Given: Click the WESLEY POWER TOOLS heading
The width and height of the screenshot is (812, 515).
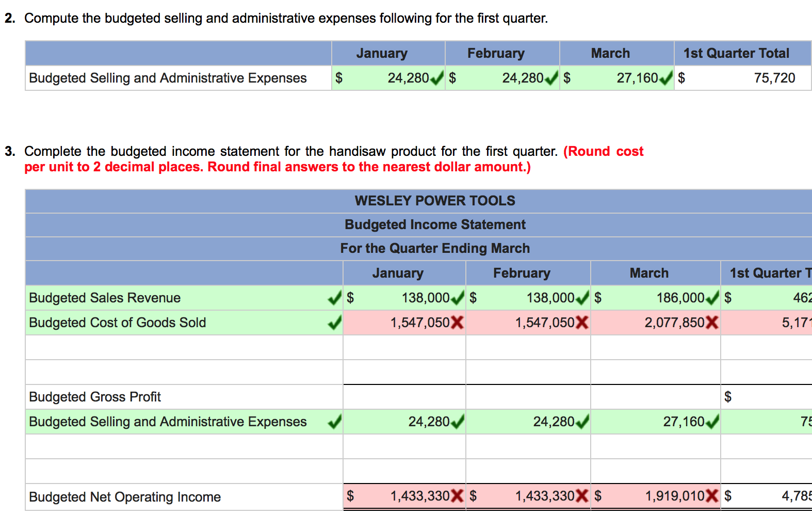Looking at the screenshot, I should (435, 201).
